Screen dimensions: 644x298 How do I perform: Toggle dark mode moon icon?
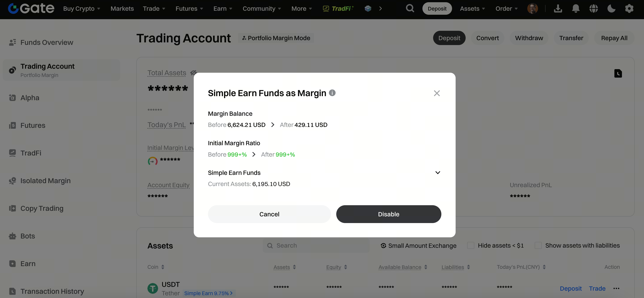[611, 8]
